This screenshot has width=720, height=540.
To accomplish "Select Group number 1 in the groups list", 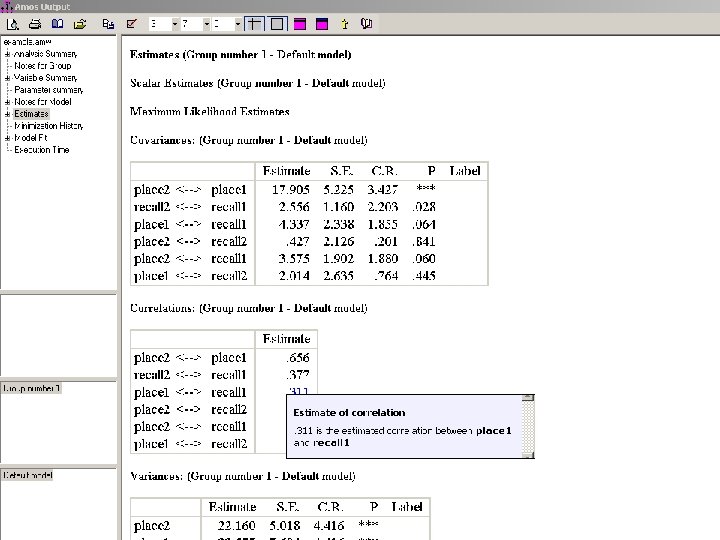I will point(31,388).
